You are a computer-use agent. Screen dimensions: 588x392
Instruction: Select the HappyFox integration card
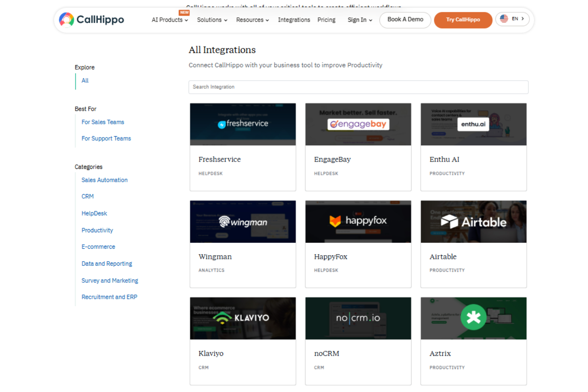click(358, 244)
